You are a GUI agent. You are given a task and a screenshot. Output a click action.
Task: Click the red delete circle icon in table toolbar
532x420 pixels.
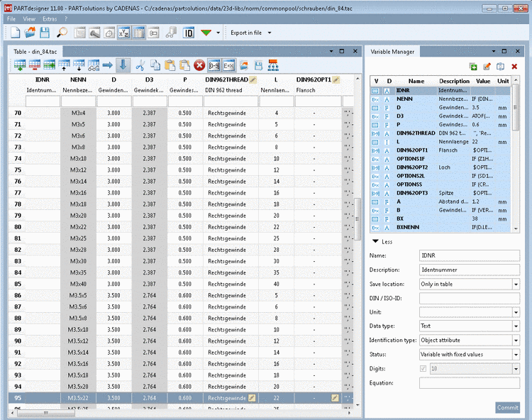click(x=199, y=65)
